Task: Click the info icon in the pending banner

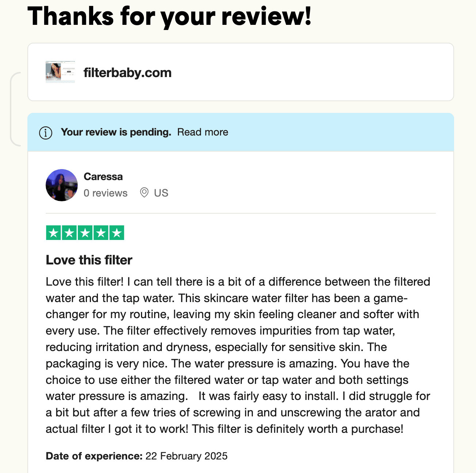Action: 45,133
